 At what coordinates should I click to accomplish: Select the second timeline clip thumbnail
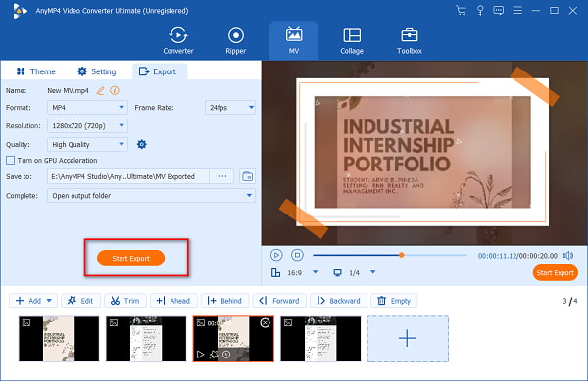146,339
